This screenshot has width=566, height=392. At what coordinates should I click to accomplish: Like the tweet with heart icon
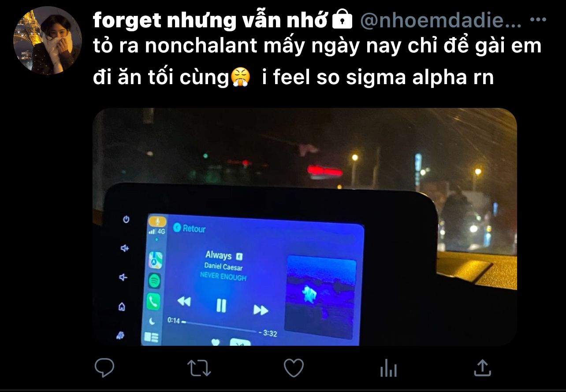point(294,367)
